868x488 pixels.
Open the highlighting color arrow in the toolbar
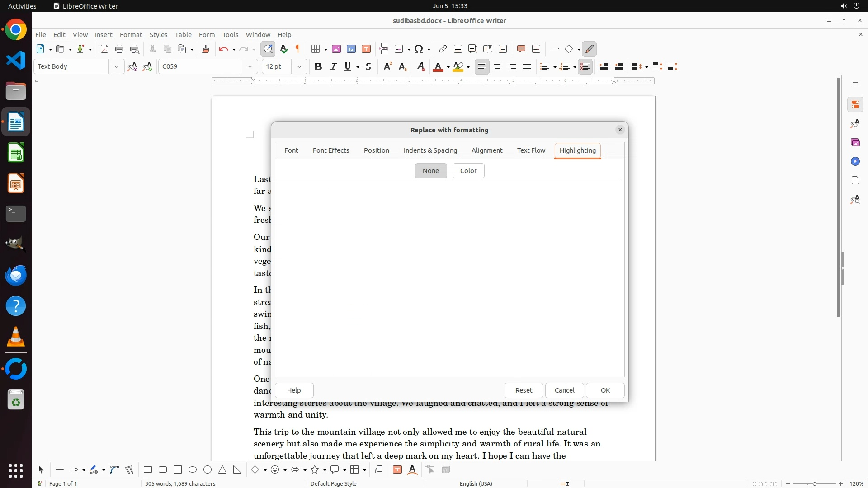click(468, 67)
